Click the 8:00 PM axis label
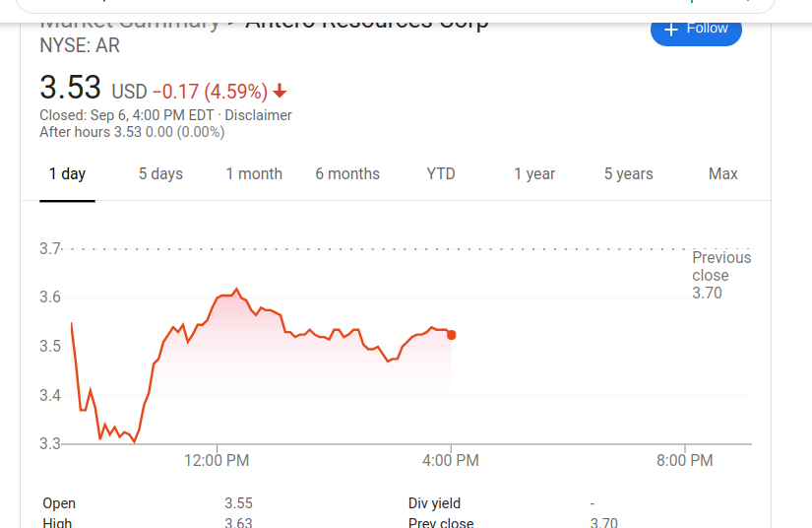Viewport: 812px width, 528px height. coord(684,460)
